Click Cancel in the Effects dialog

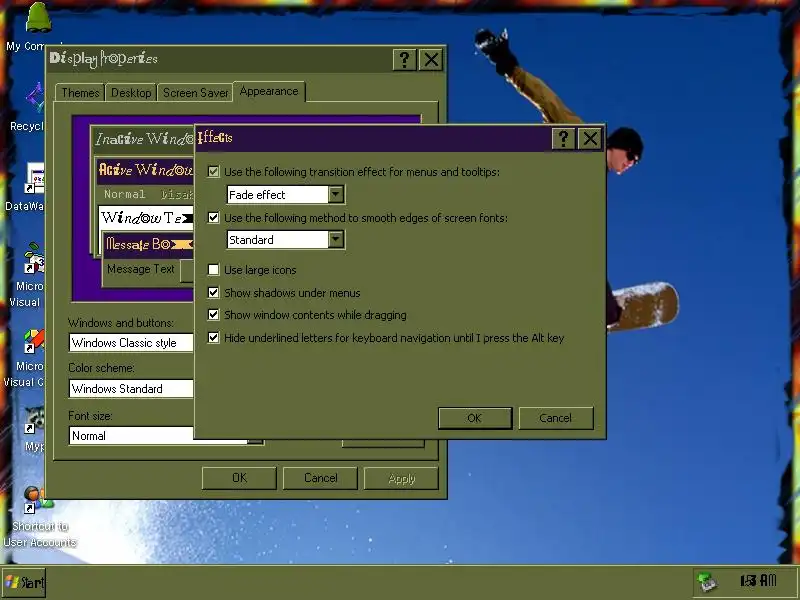556,418
